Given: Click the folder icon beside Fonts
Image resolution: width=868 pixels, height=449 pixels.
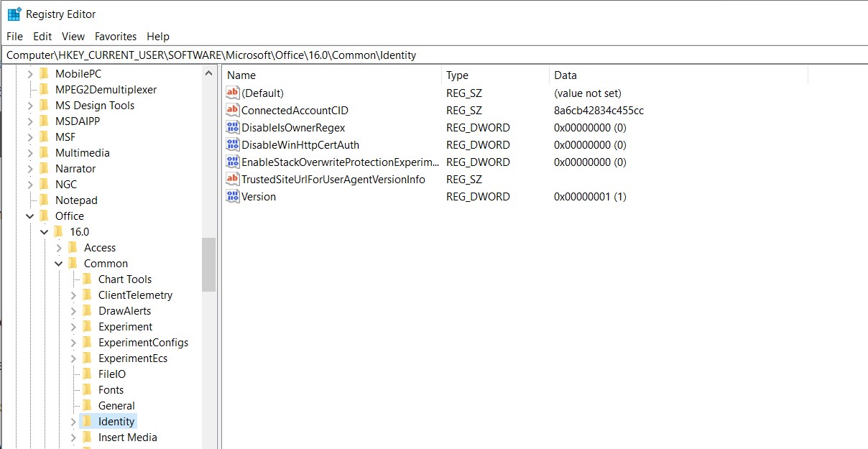Looking at the screenshot, I should click(87, 389).
